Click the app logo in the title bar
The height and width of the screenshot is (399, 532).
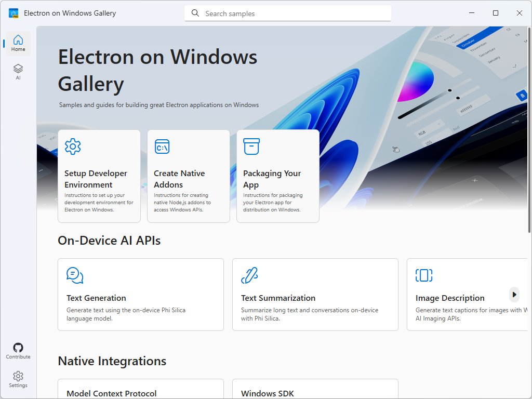(14, 13)
